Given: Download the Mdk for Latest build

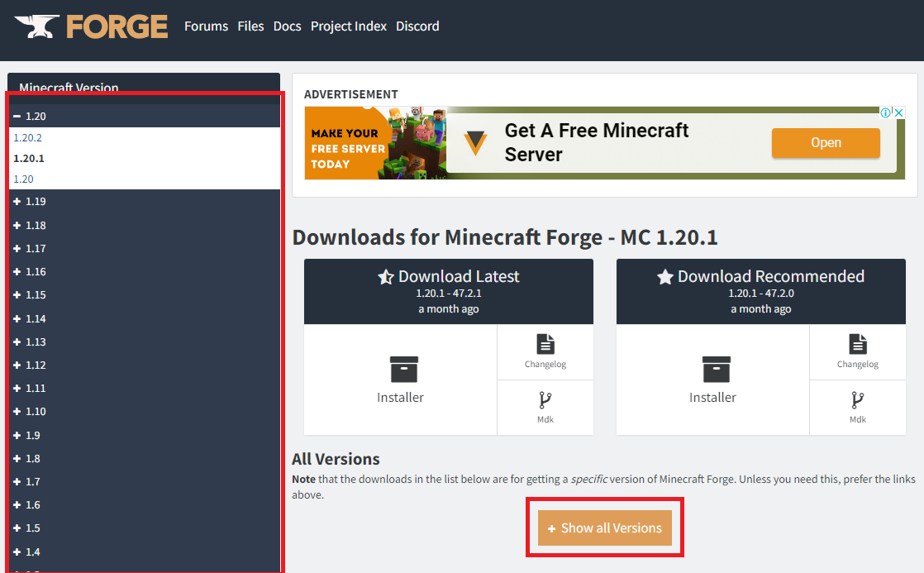Looking at the screenshot, I should coord(545,408).
